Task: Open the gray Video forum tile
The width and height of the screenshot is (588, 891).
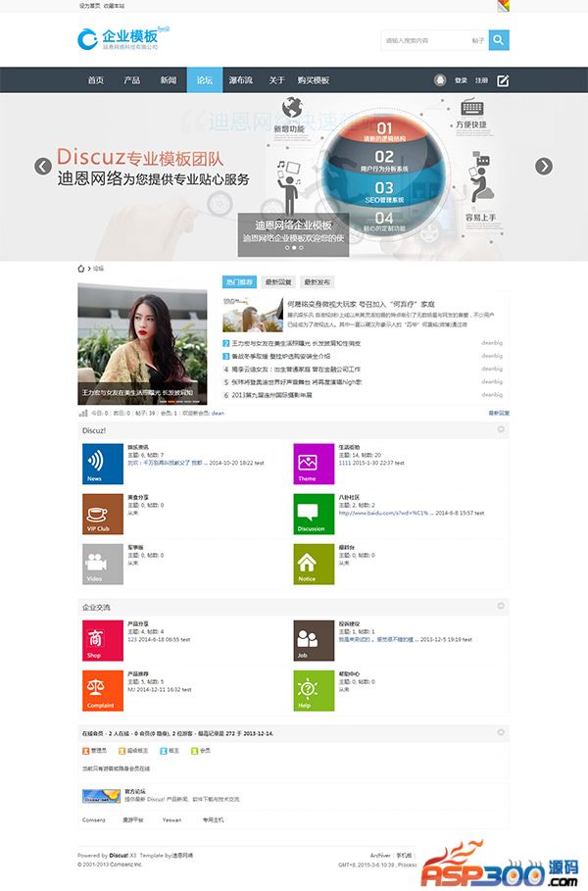Action: pos(103,565)
